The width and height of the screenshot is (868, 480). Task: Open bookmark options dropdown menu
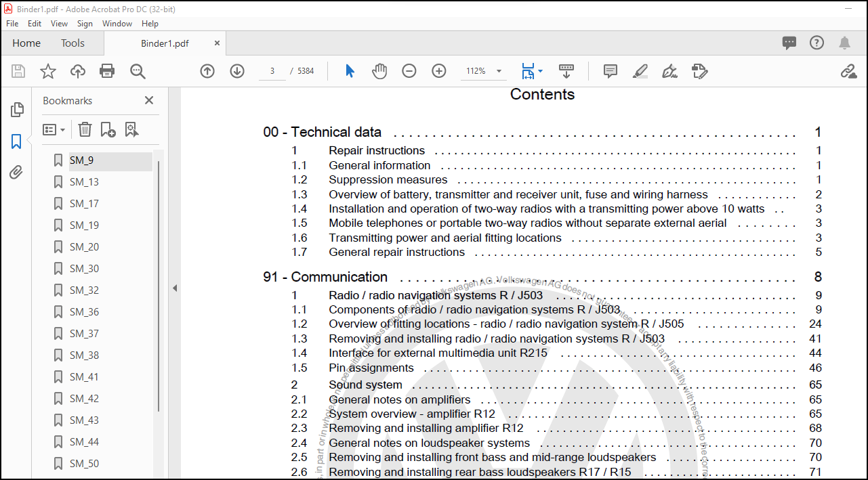[54, 129]
